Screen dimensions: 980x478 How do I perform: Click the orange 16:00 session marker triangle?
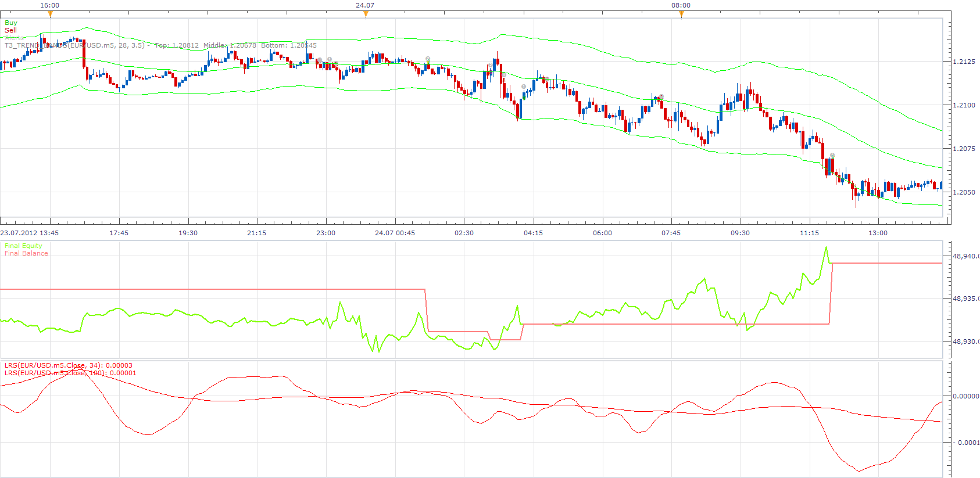50,14
